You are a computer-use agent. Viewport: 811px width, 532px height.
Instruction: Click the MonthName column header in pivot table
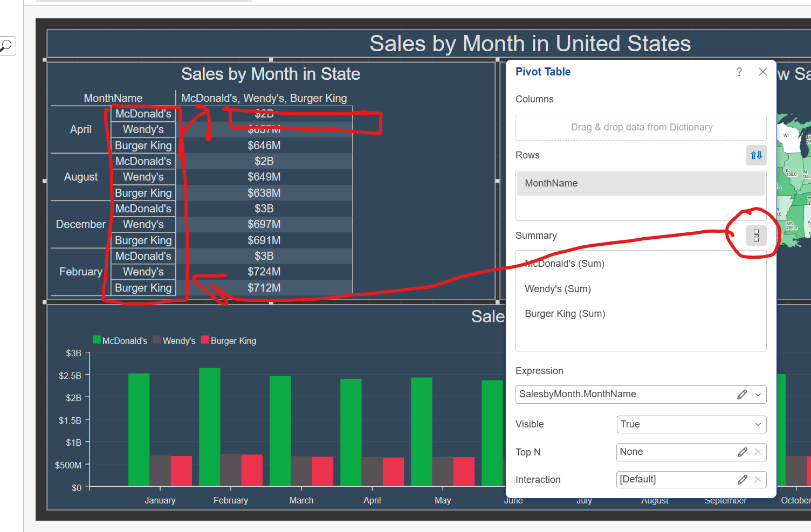113,98
